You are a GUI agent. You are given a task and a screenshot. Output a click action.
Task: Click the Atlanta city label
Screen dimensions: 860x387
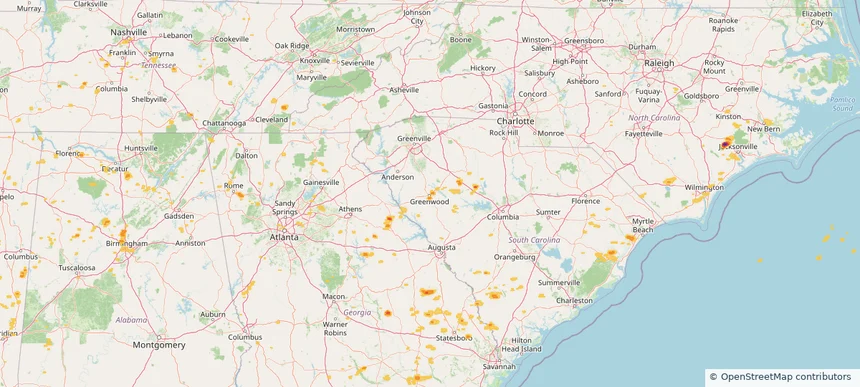pos(284,237)
